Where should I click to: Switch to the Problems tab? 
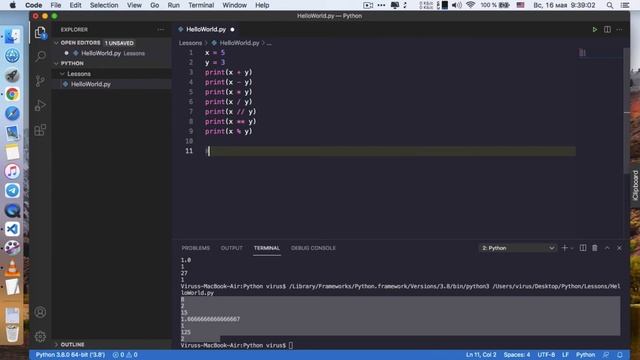[x=196, y=248]
